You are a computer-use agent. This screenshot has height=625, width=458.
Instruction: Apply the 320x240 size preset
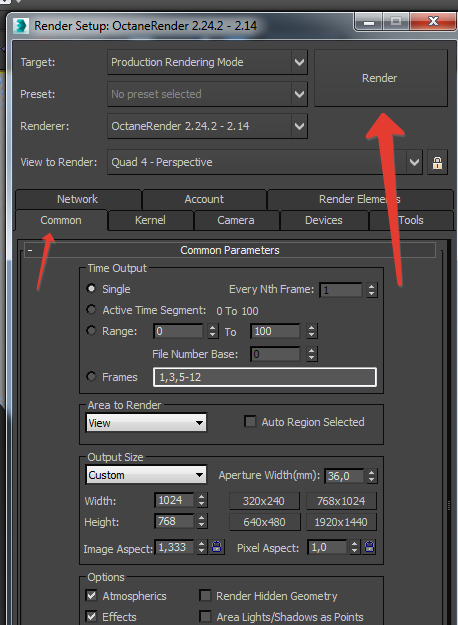(264, 501)
